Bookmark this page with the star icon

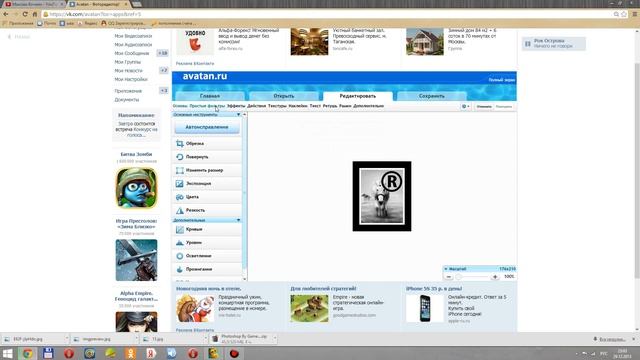coord(624,14)
